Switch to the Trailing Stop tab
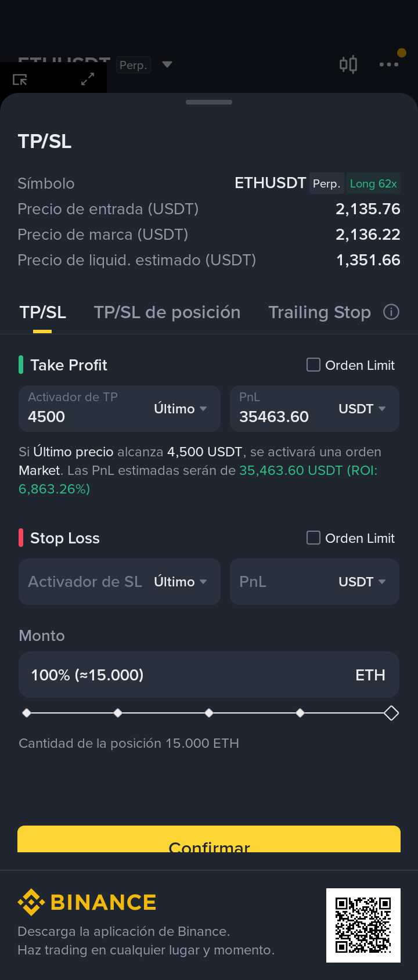418x980 pixels. [x=319, y=312]
